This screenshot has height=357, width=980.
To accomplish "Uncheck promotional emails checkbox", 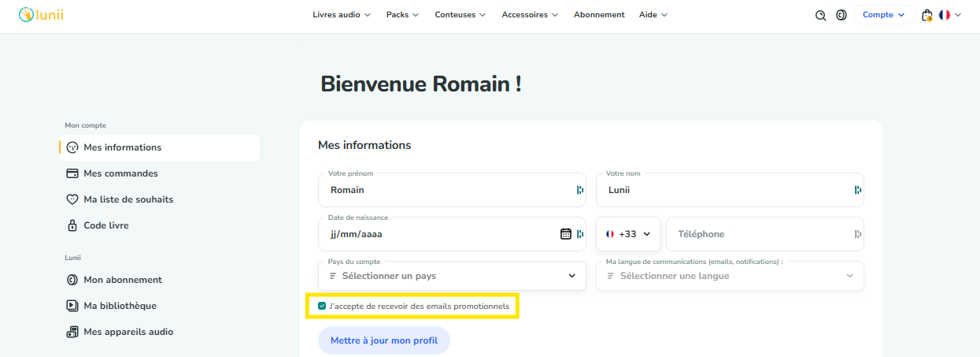I will [322, 306].
